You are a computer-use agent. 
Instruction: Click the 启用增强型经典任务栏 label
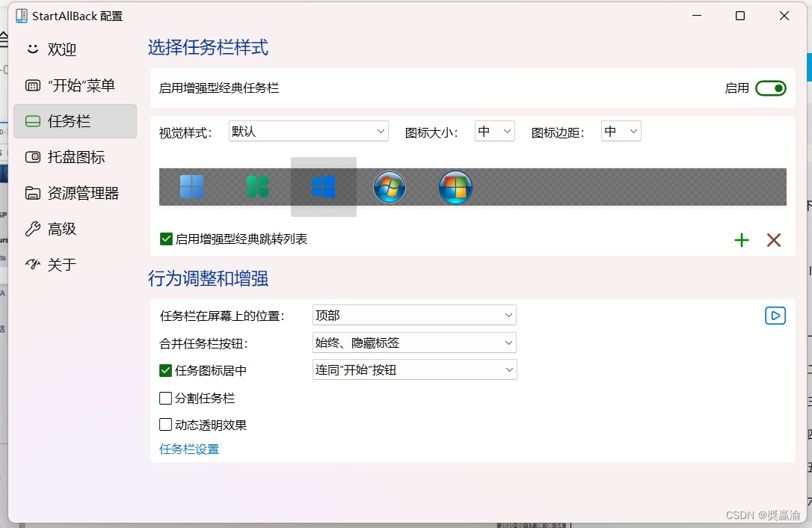coord(219,88)
